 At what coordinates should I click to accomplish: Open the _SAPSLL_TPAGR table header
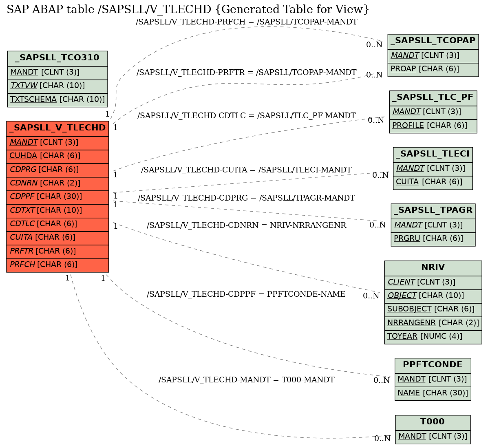point(433,211)
